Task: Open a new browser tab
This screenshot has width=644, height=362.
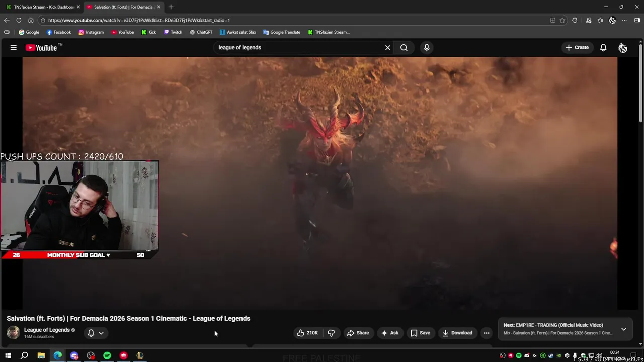Action: tap(171, 7)
